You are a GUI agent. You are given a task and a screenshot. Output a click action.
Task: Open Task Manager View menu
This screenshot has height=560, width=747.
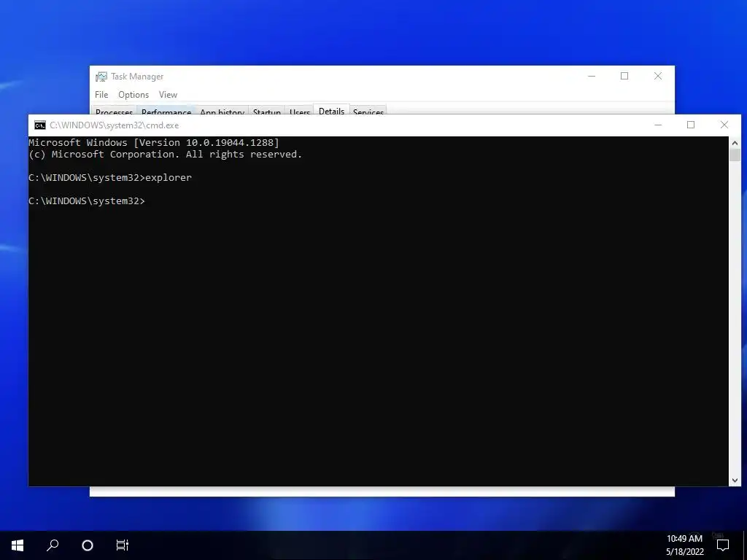pos(168,95)
